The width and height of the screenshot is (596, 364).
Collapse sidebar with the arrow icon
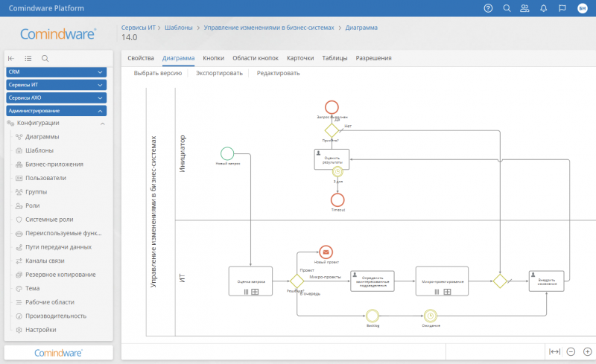11,58
